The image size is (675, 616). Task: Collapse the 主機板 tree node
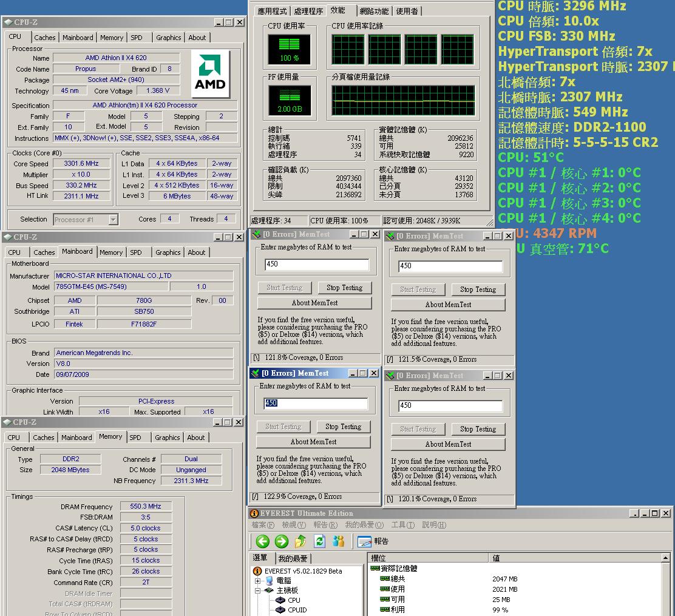point(257,591)
